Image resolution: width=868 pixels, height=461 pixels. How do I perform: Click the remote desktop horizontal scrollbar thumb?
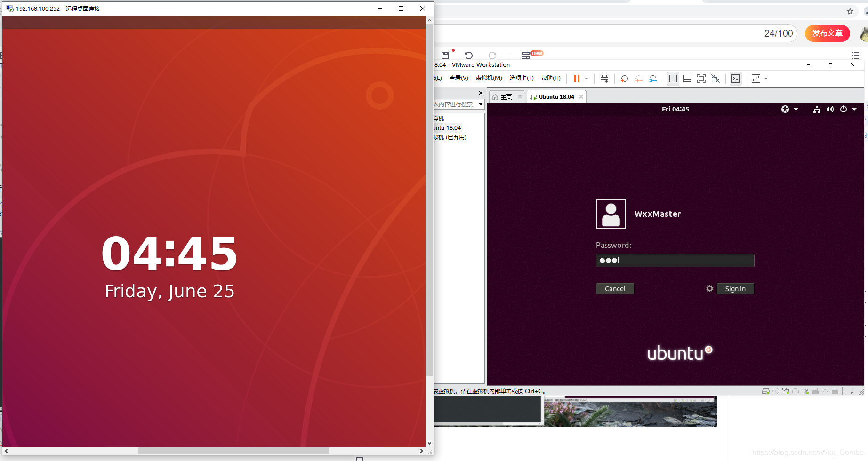click(x=233, y=451)
